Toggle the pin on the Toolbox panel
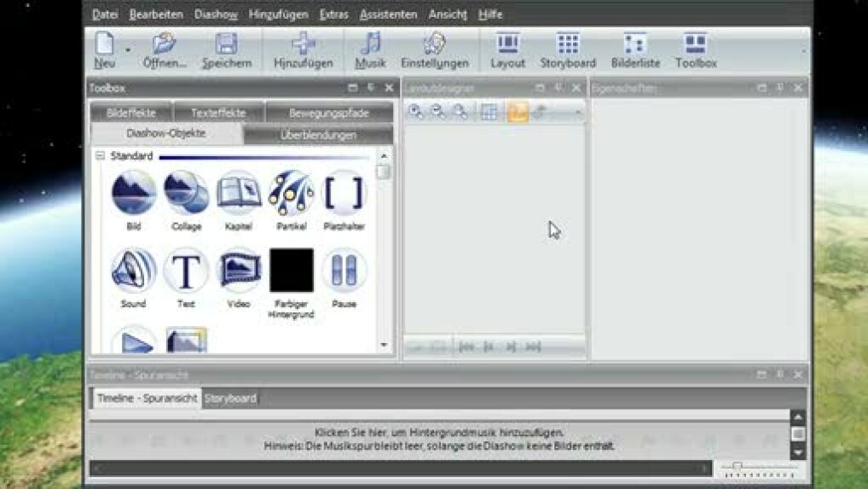Viewport: 868px width, 489px height. click(371, 88)
